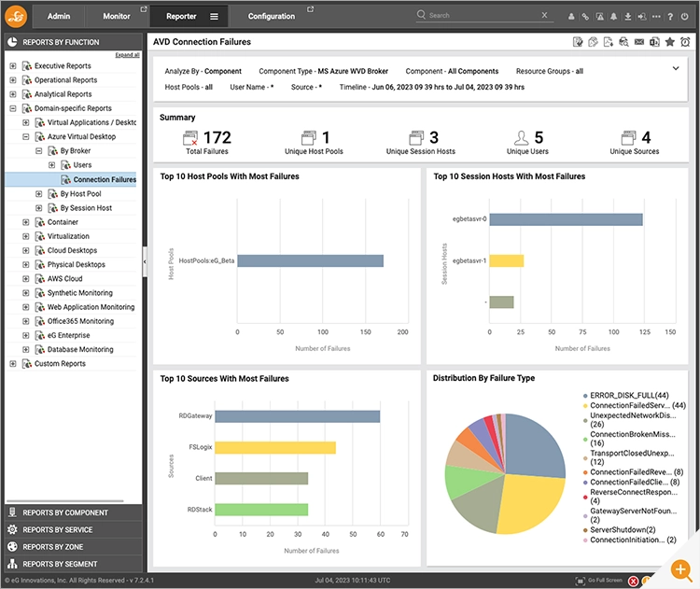Open Reports By Service section
Image resolution: width=700 pixels, height=589 pixels.
[74, 529]
